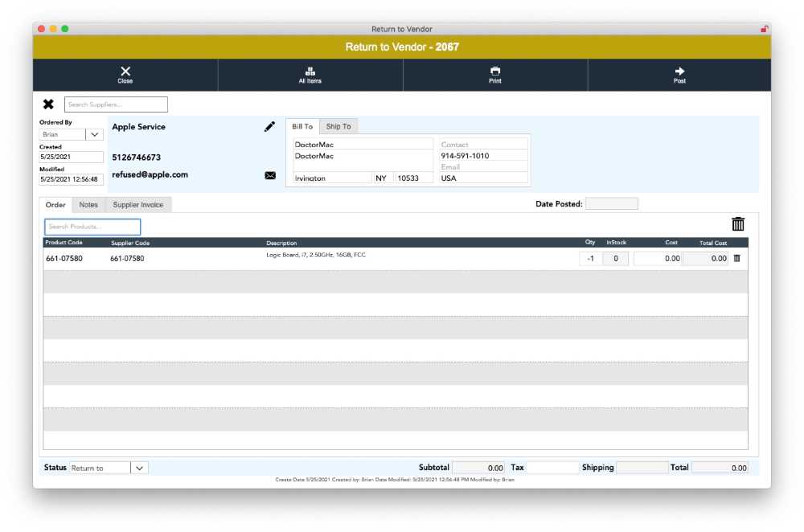This screenshot has width=804, height=532.
Task: Open the All Items view
Action: point(310,75)
